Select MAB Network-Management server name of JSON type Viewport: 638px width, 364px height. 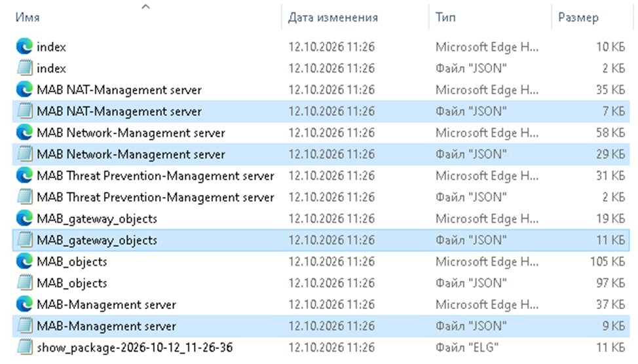[131, 154]
